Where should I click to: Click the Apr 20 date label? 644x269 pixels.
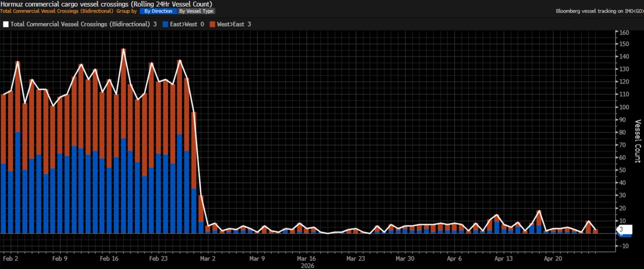click(x=553, y=259)
